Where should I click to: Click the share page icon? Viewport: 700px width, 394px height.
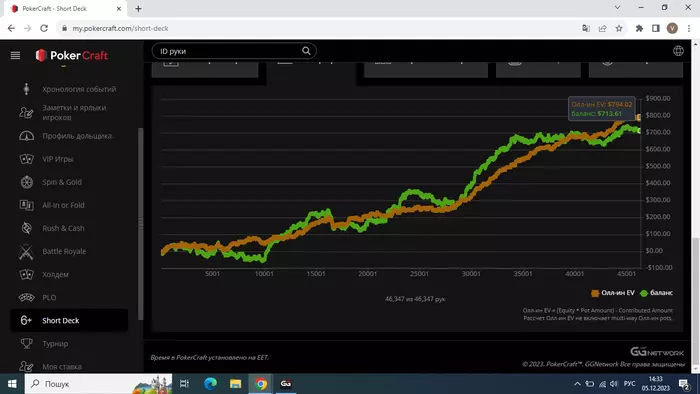(602, 28)
